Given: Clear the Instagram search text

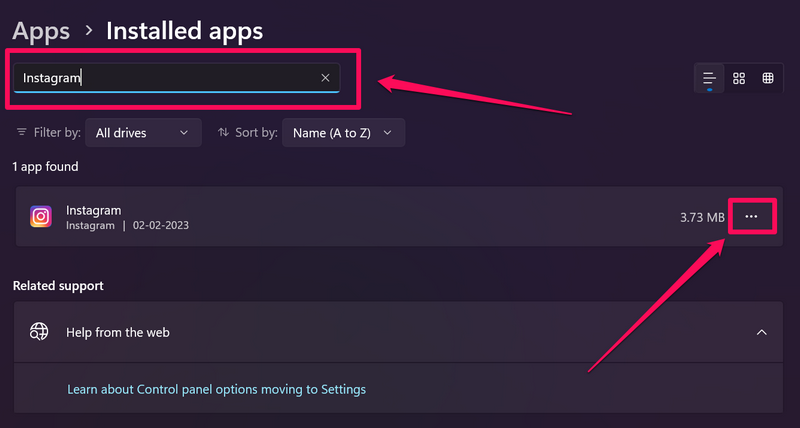Looking at the screenshot, I should tap(325, 78).
